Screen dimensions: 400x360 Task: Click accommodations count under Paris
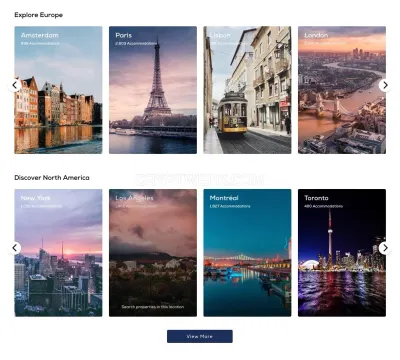[x=136, y=43]
